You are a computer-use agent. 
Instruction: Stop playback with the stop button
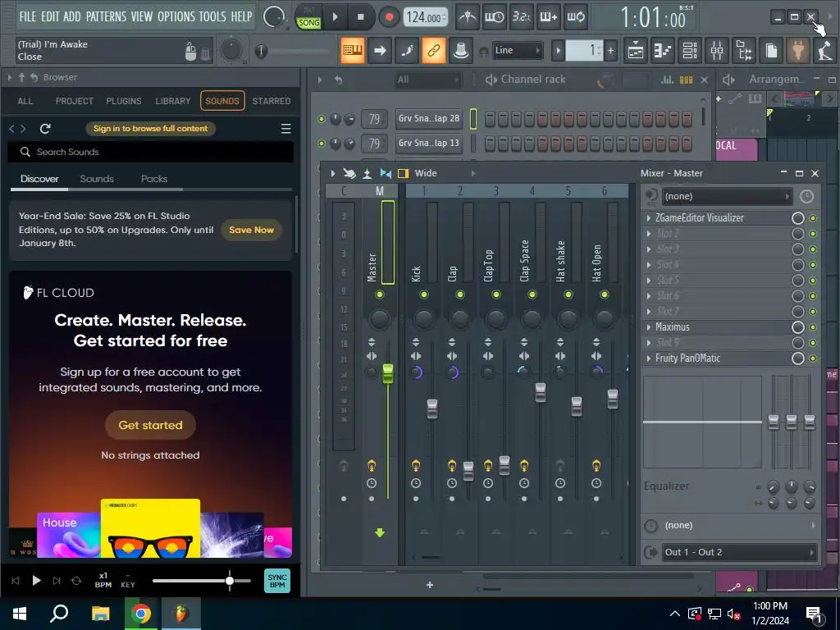tap(361, 17)
